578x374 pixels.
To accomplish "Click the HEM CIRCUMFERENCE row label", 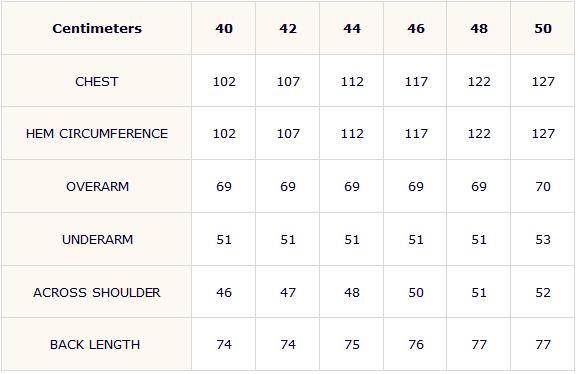I will pyautogui.click(x=97, y=133).
